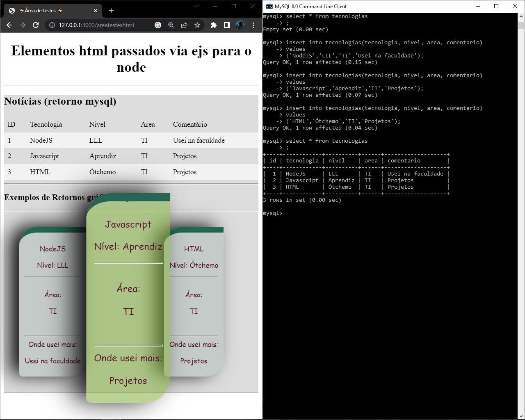Screen dimensions: 525x420
Task: Click the 'Comentário' column header
Action: point(190,124)
